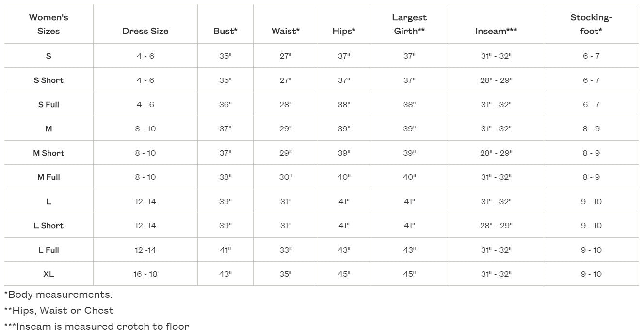Select the Inseam*** column header

(x=496, y=31)
